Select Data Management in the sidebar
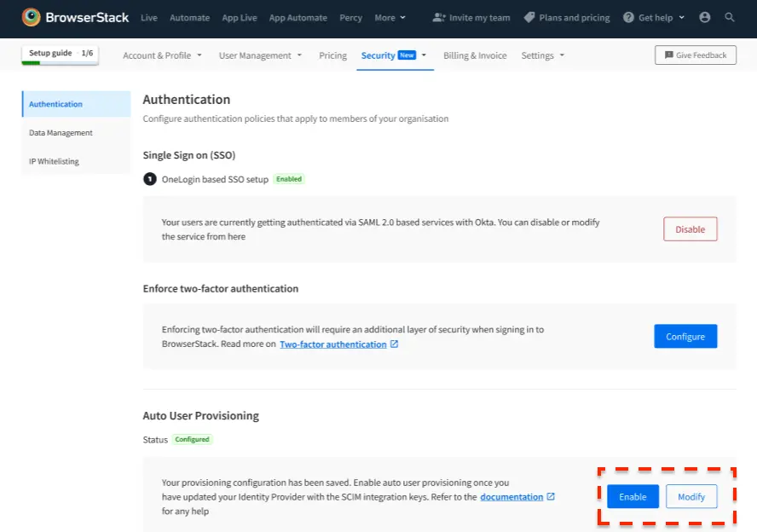 [61, 133]
